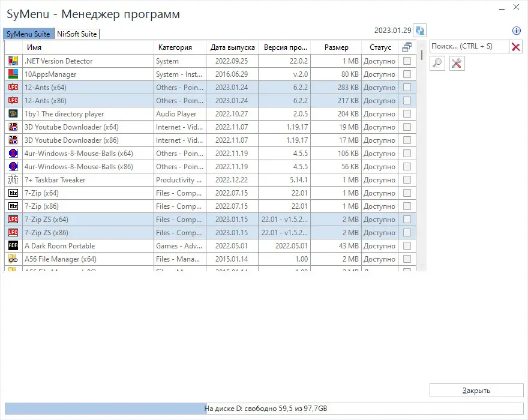This screenshot has width=528, height=420.
Task: Click the 2022.09.25 release date cell
Action: tap(232, 61)
